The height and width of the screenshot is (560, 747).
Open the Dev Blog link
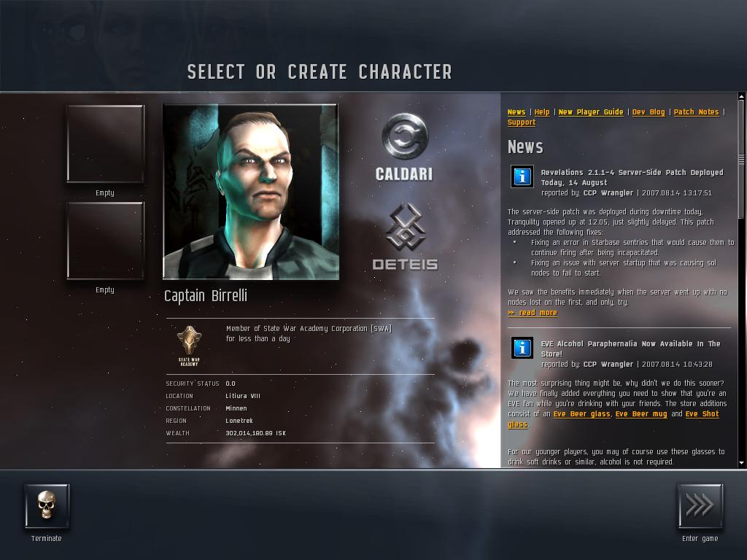pyautogui.click(x=649, y=112)
